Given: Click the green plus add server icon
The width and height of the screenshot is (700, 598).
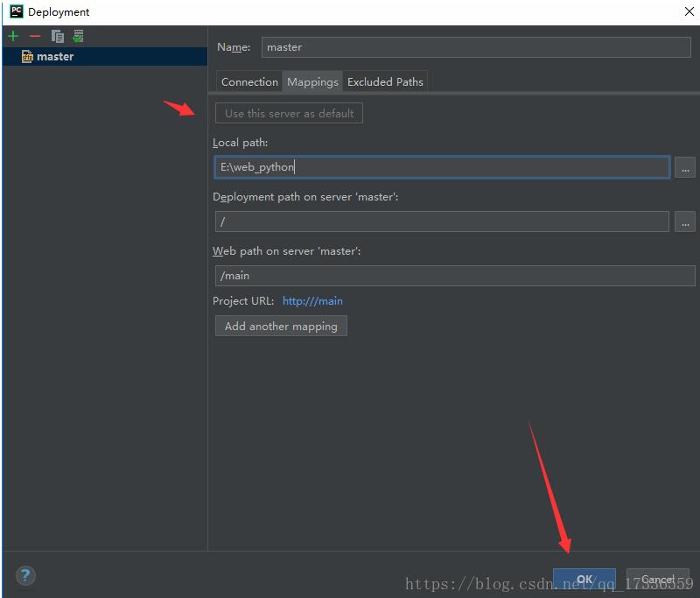Looking at the screenshot, I should click(13, 36).
